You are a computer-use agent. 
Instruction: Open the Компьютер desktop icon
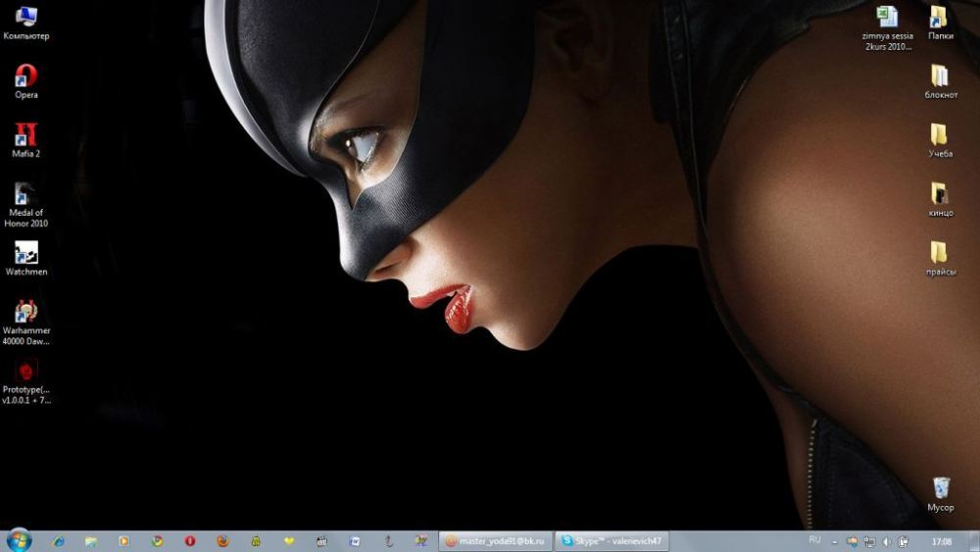click(x=26, y=24)
